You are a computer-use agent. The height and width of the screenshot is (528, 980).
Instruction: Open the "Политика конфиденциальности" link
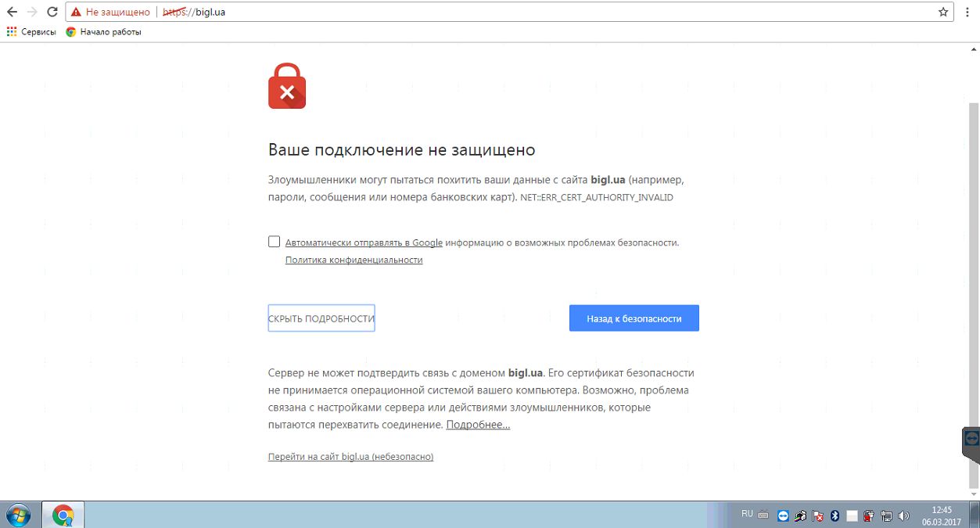354,260
